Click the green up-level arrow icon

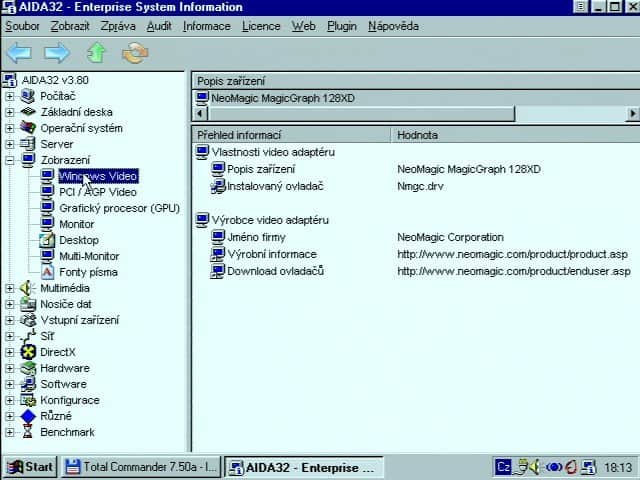[96, 53]
